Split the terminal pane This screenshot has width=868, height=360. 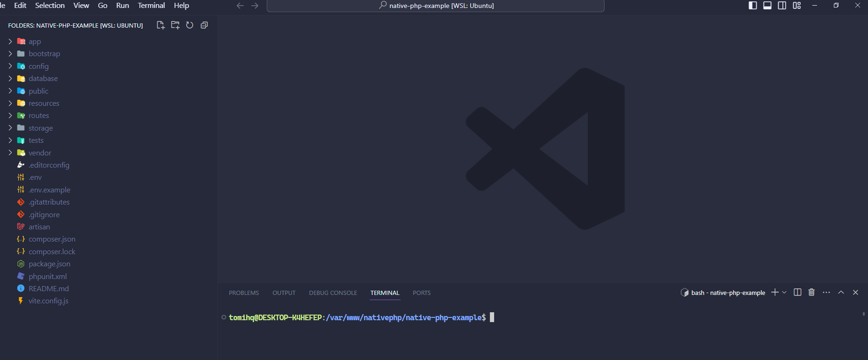[798, 292]
